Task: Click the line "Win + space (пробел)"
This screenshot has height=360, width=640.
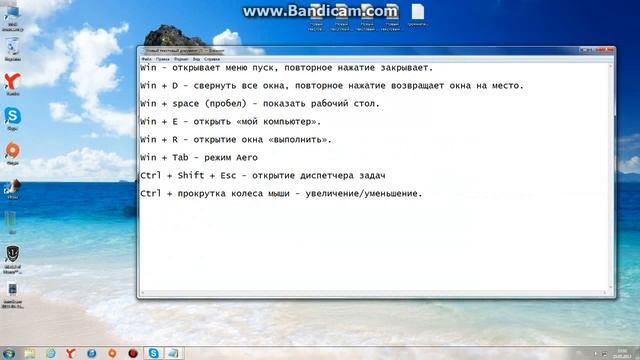Action: pos(260,104)
